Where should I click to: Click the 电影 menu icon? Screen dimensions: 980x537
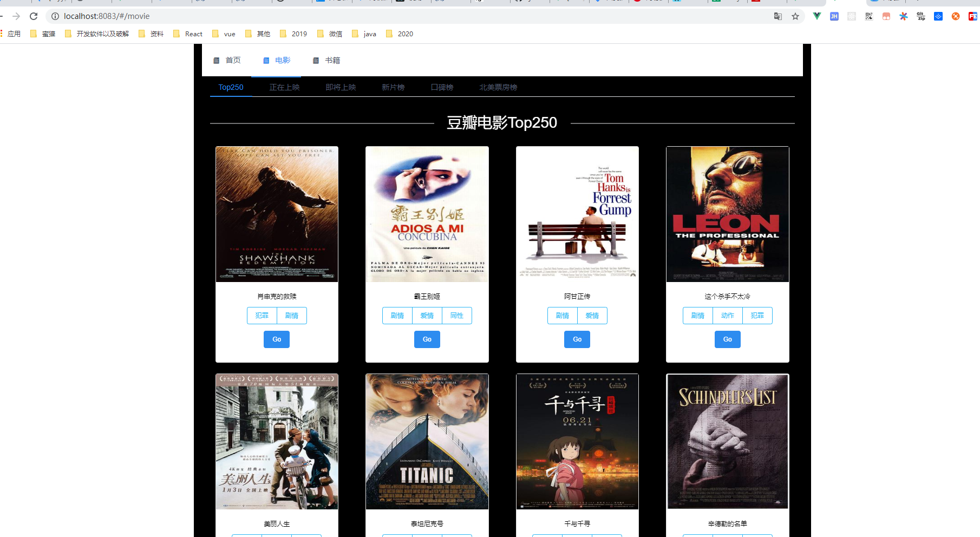(x=266, y=61)
